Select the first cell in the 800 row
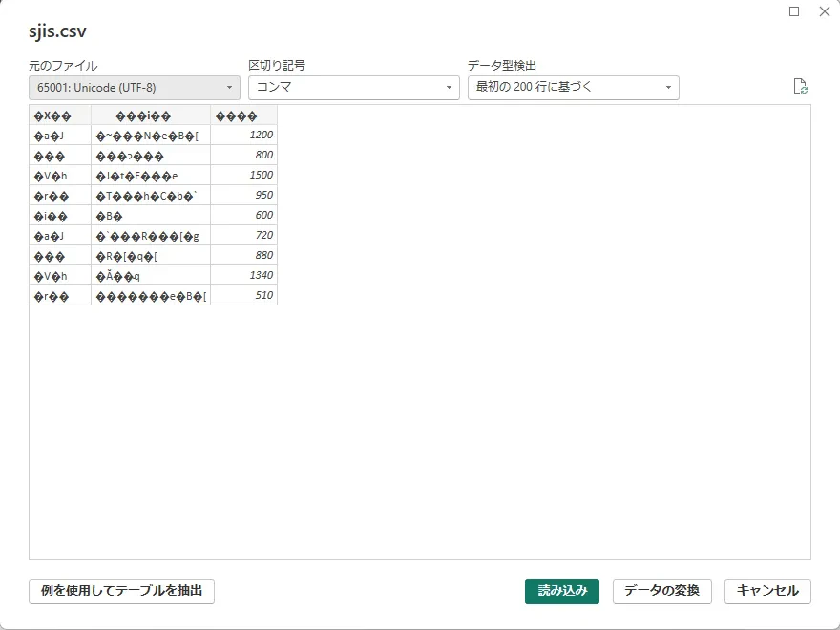The image size is (840, 630). point(60,156)
